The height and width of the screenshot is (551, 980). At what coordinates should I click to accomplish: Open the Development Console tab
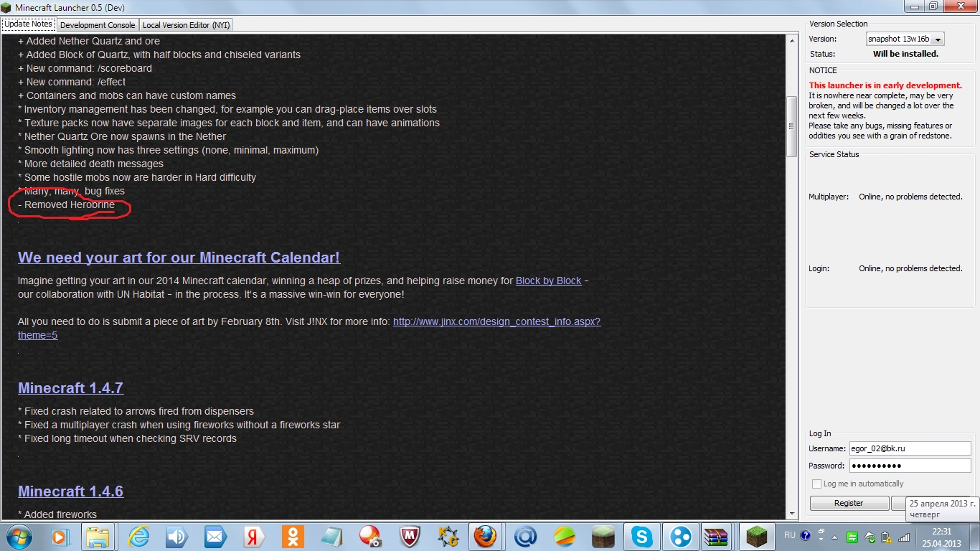98,24
